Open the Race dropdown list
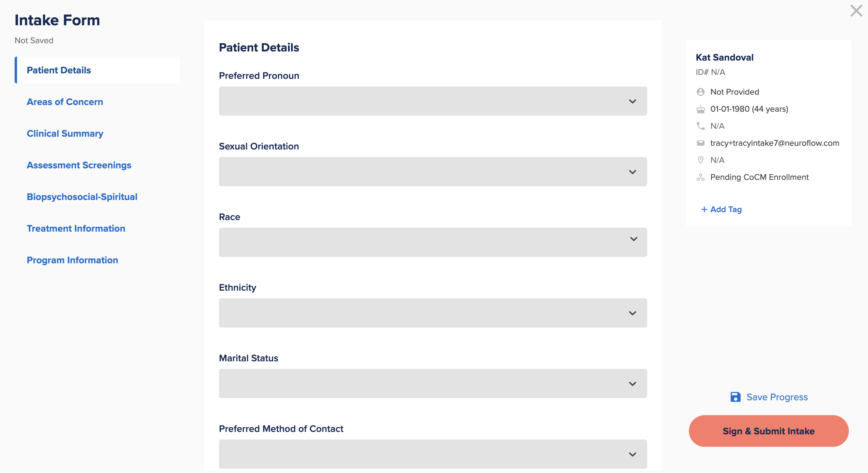The height and width of the screenshot is (473, 868). pos(433,242)
